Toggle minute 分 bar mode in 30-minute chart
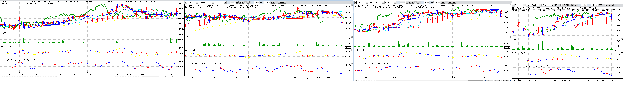 (415, 2)
